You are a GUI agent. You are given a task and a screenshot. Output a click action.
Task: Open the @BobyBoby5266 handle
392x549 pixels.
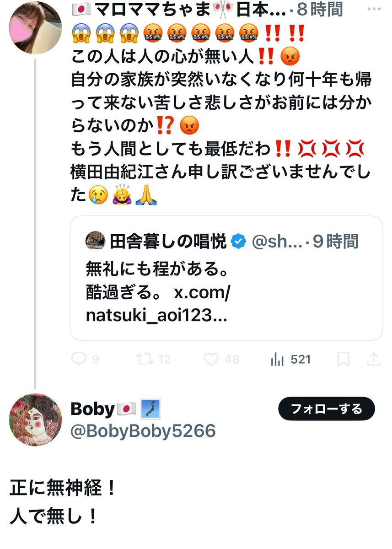143,431
